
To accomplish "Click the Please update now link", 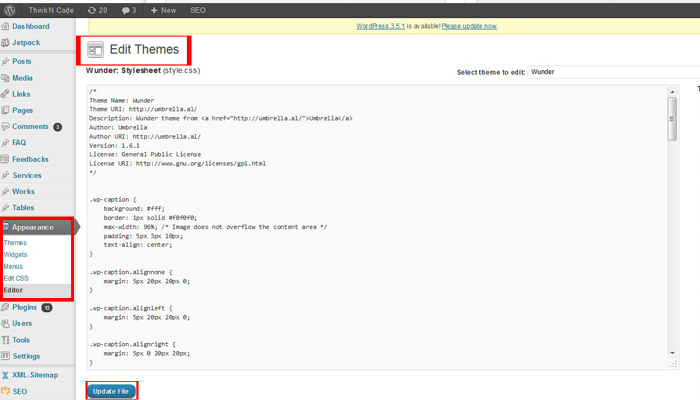I will [x=469, y=26].
